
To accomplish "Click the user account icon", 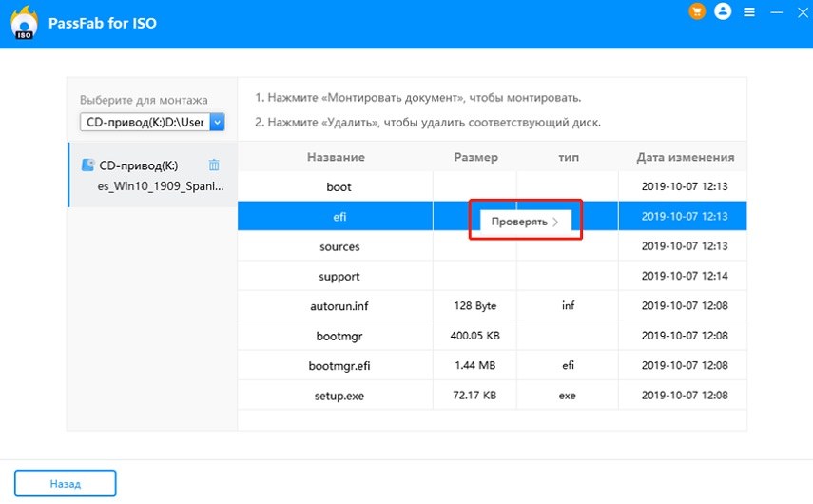I will [723, 12].
